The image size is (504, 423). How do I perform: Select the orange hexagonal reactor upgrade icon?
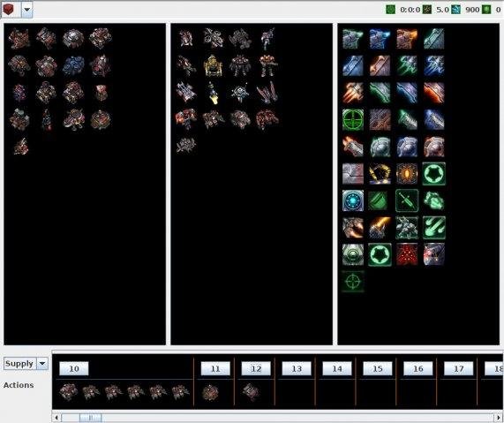407,174
